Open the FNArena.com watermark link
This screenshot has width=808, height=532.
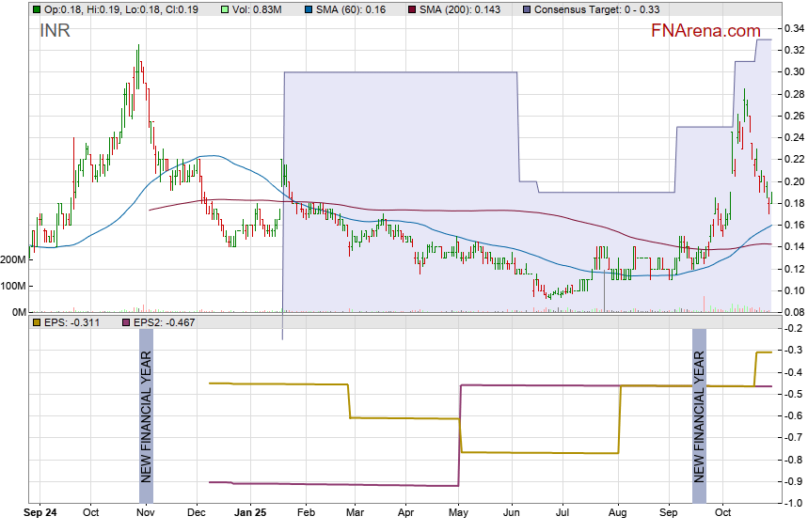(705, 31)
